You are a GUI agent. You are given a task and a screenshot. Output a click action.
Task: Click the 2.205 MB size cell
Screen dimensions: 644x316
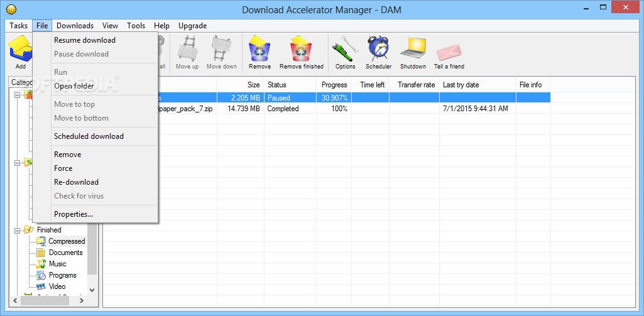pos(240,98)
